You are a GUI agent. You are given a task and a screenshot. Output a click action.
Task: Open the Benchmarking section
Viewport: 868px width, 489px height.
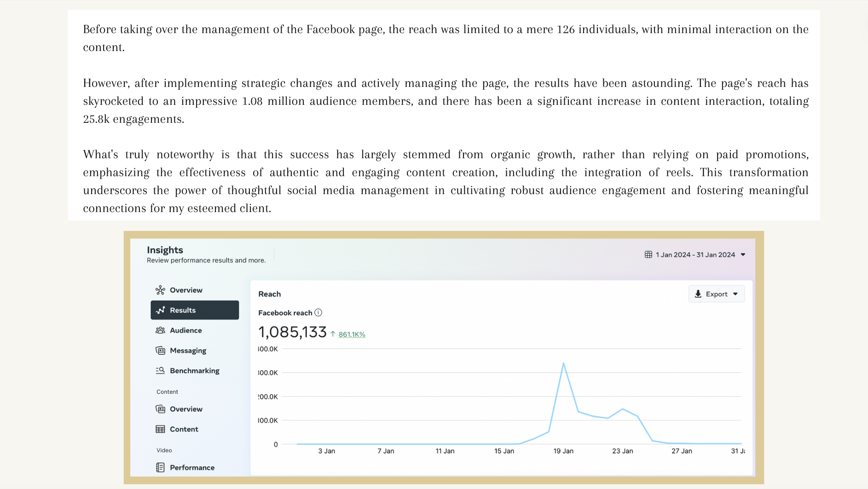pos(194,371)
